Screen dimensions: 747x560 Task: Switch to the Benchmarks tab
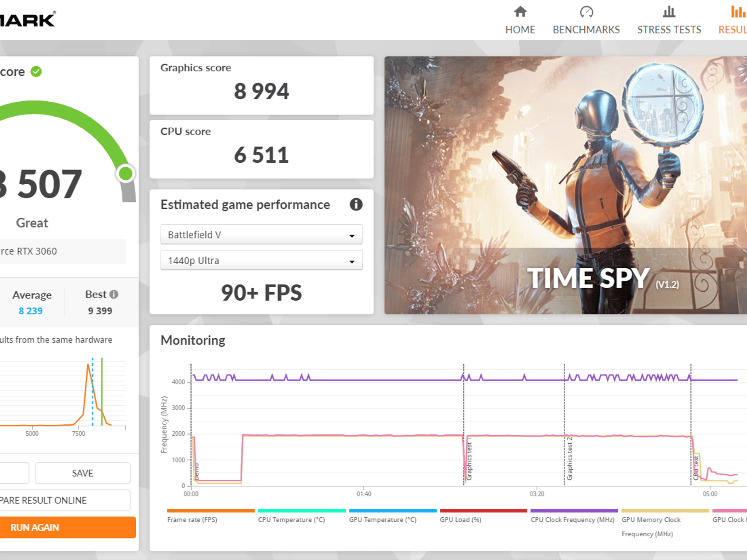[586, 20]
